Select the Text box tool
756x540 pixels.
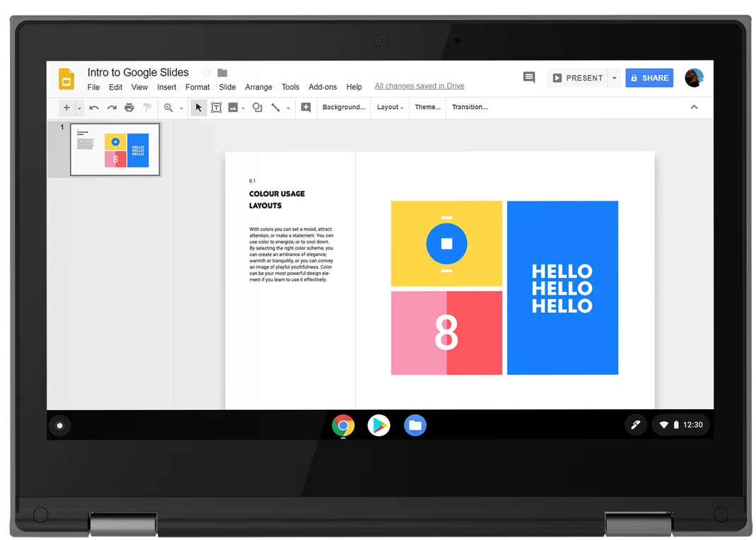point(216,107)
